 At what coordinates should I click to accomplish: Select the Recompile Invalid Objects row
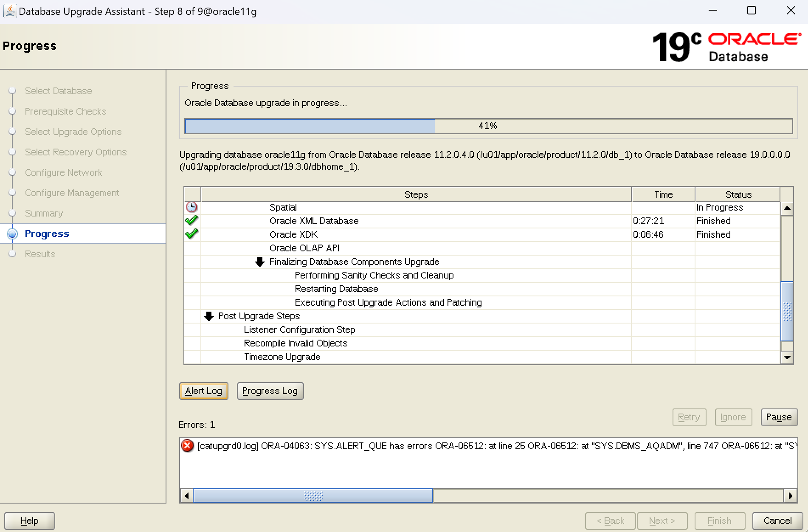point(482,343)
